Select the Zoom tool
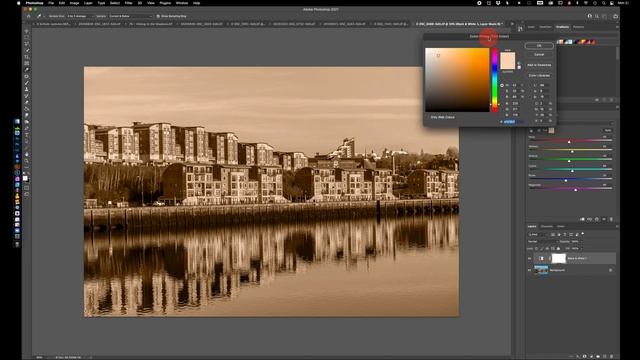Screen dimensions: 640x360 [27, 161]
